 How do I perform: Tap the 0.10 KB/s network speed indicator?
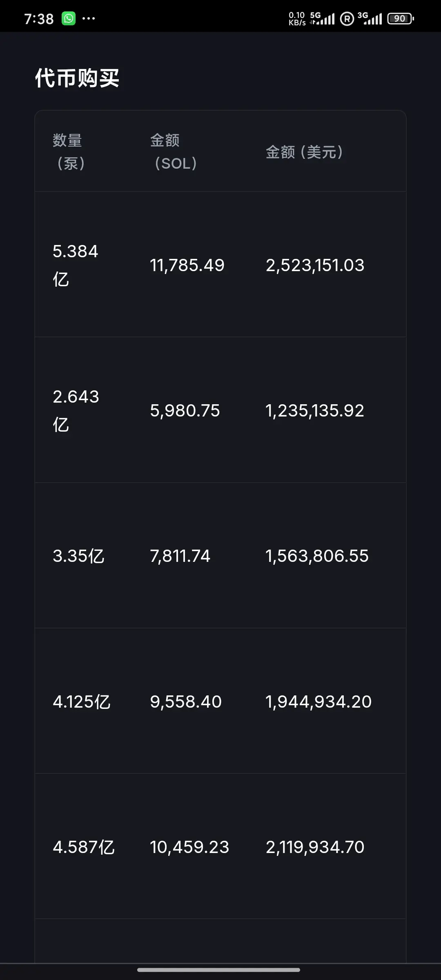click(x=297, y=19)
